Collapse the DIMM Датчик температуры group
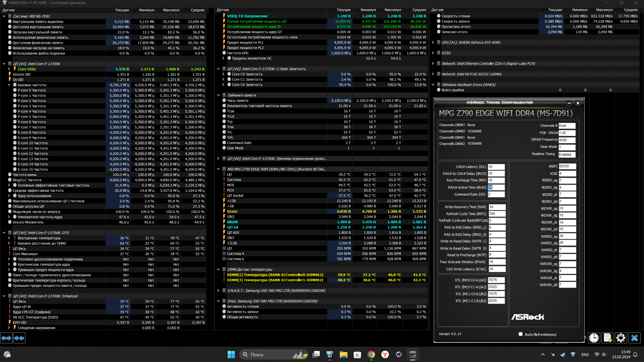Image resolution: width=644 pixels, height=362 pixels. (x=218, y=269)
